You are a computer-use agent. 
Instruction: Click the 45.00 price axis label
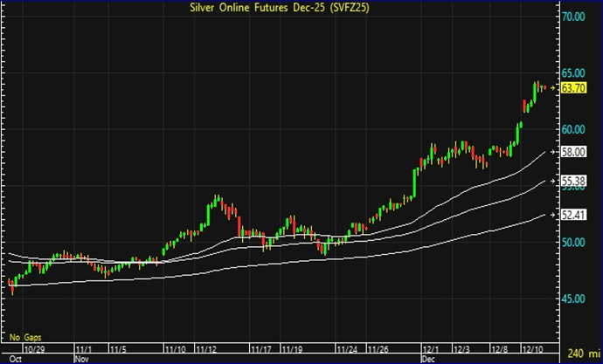[573, 299]
